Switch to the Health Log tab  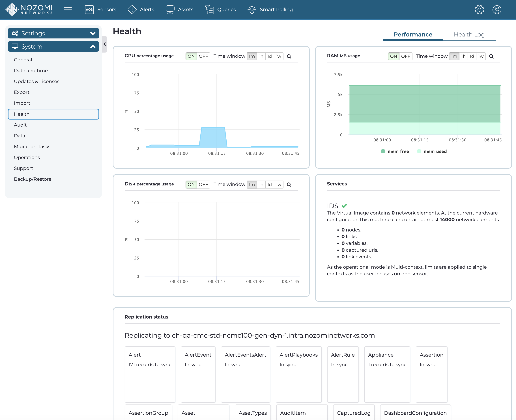tap(469, 35)
